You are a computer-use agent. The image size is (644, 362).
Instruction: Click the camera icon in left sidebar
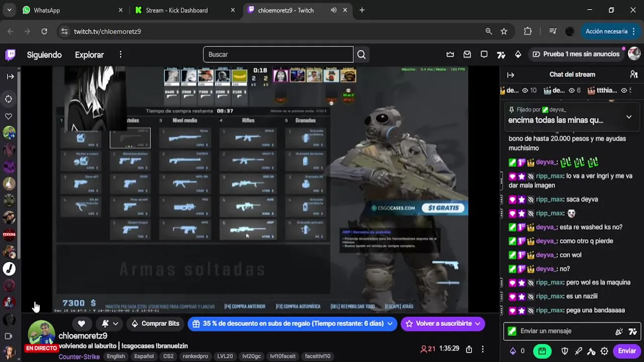(9, 336)
